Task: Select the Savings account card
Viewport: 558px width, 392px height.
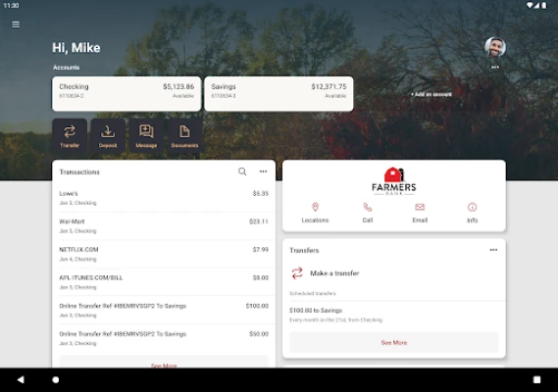Action: click(x=279, y=94)
